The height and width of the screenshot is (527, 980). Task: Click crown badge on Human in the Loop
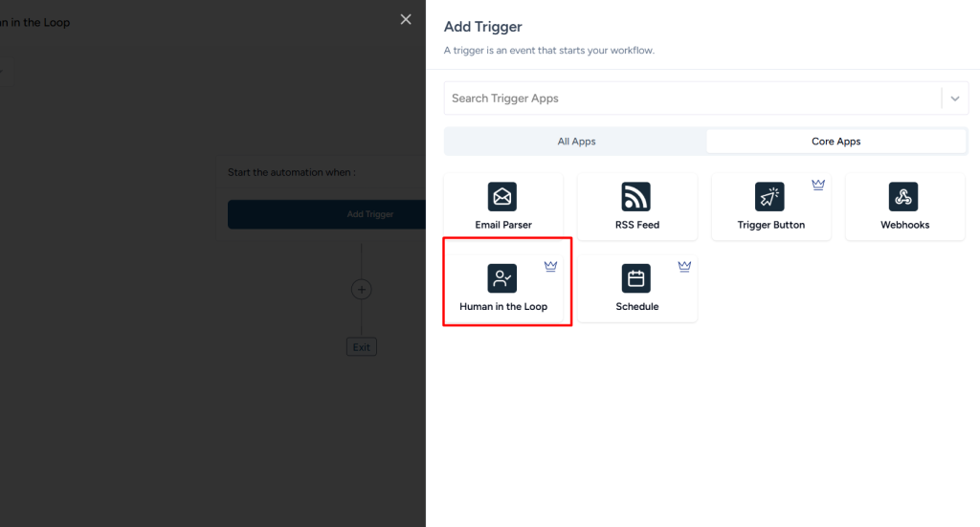coord(550,267)
